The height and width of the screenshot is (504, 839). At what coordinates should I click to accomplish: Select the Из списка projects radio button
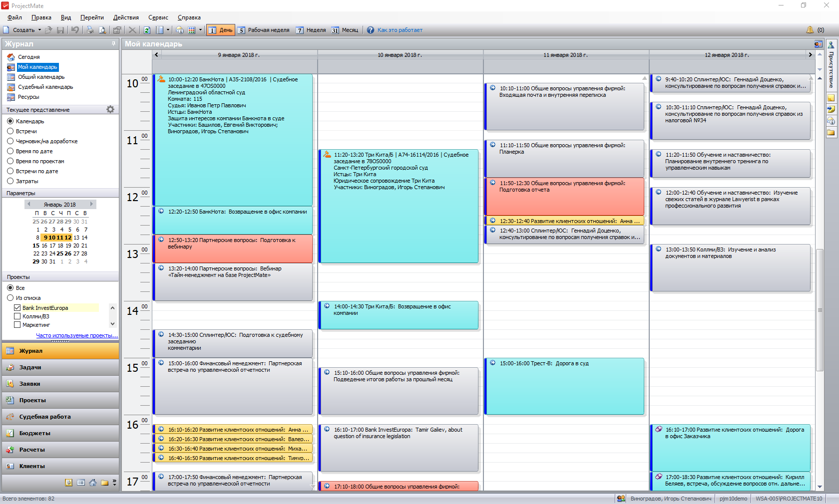click(10, 298)
